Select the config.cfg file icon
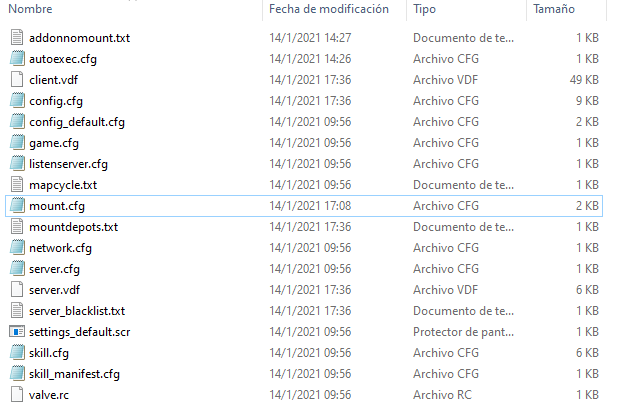The image size is (620, 408). [x=17, y=101]
